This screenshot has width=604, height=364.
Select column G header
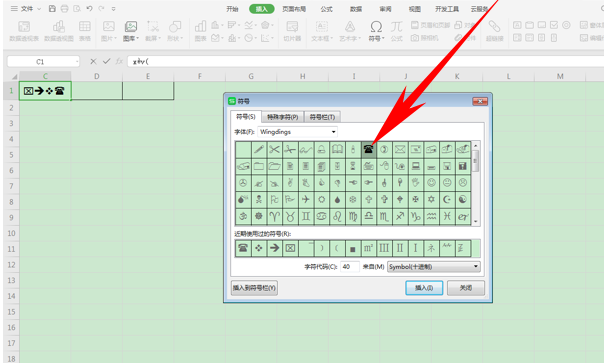[251, 76]
